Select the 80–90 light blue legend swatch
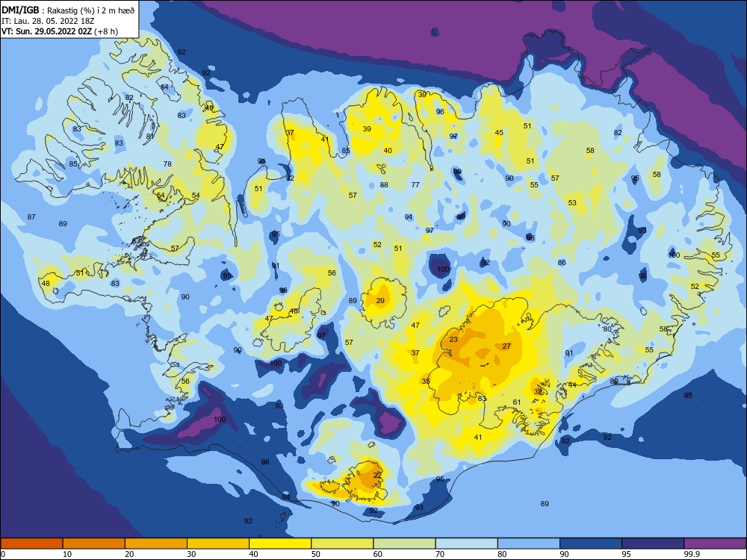Viewport: 747px width, 560px height. 529,544
